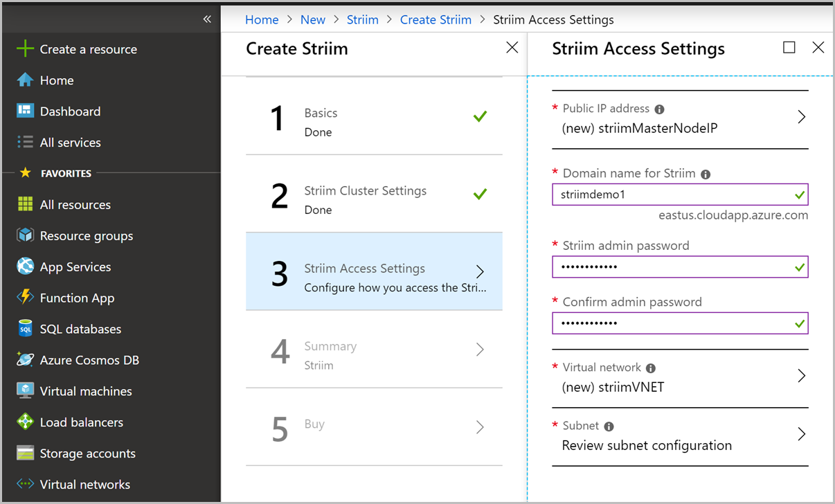Click the Home house icon in sidebar

click(25, 80)
